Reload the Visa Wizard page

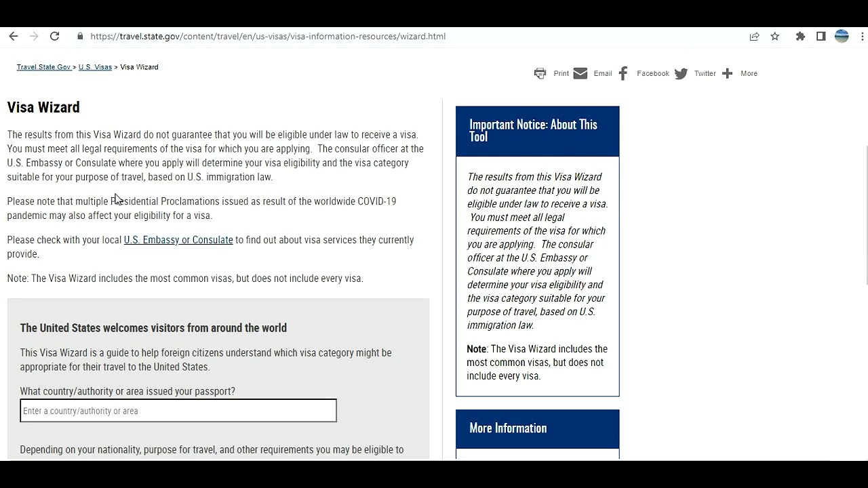[55, 37]
